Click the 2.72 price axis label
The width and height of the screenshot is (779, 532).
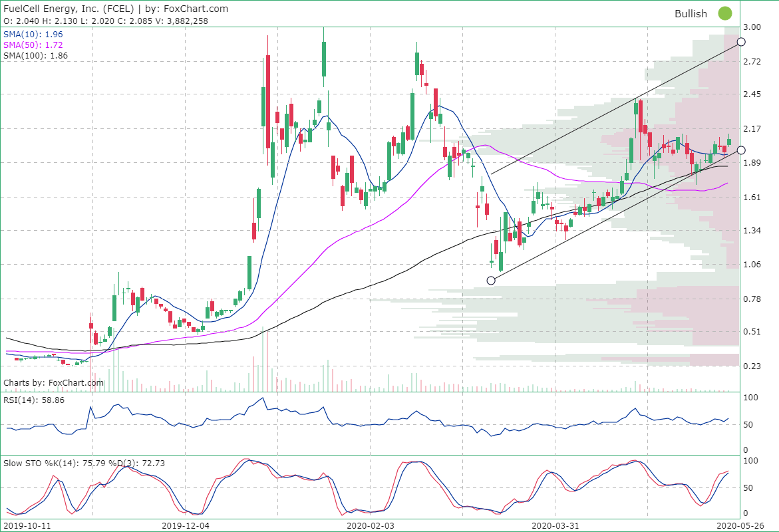[752, 62]
